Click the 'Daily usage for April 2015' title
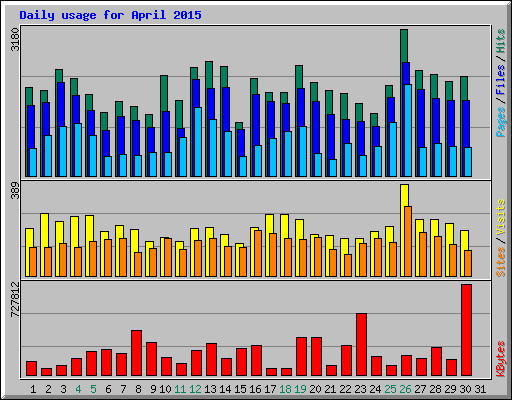 pos(110,15)
